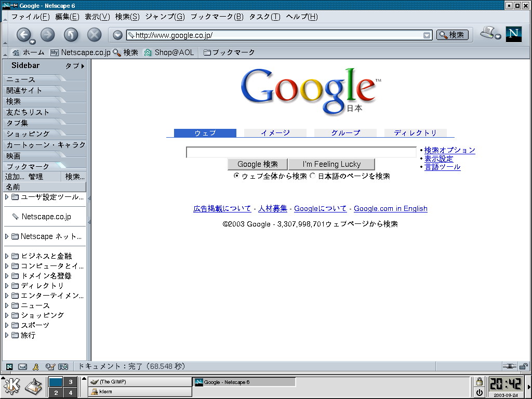Switch to the イメージ search tab
The height and width of the screenshot is (399, 532).
(x=275, y=132)
